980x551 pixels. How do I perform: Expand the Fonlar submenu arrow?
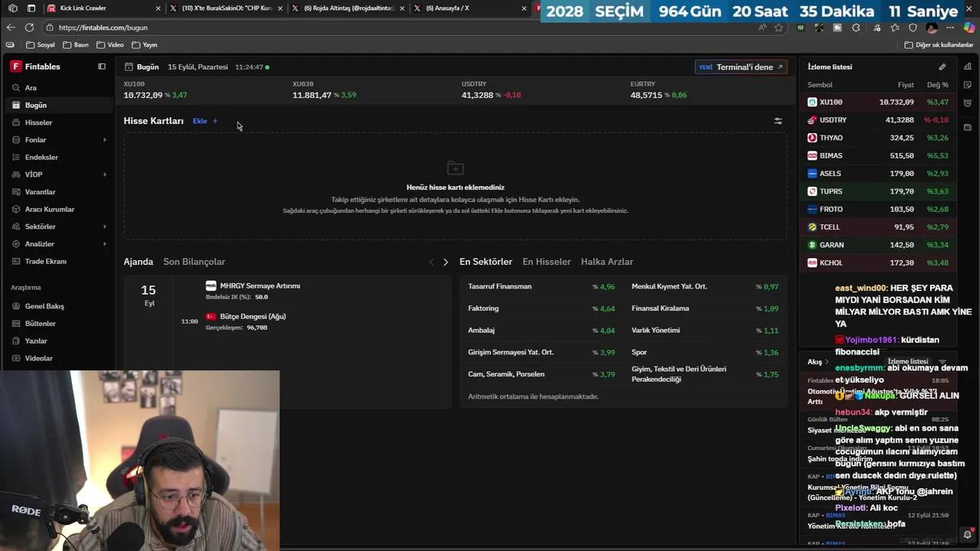click(x=105, y=140)
